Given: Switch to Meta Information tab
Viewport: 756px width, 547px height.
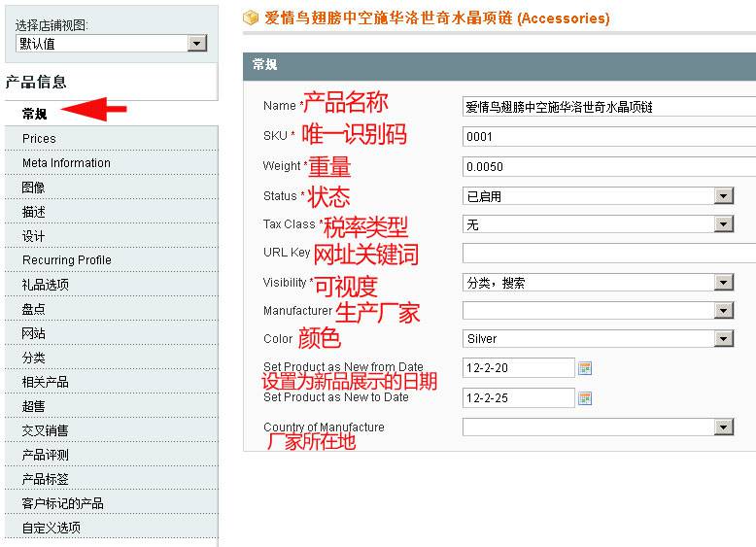Looking at the screenshot, I should click(66, 163).
